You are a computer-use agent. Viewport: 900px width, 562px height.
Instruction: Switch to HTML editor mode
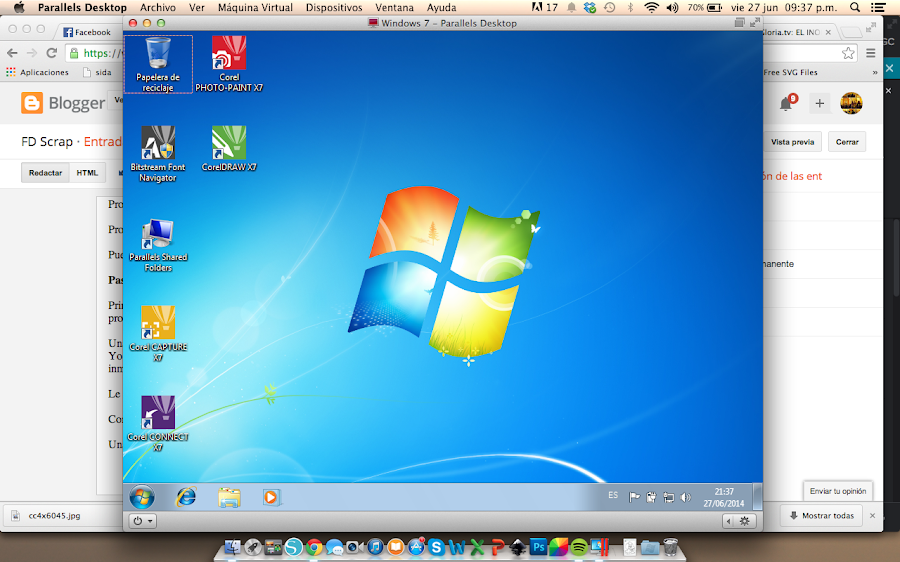[87, 173]
